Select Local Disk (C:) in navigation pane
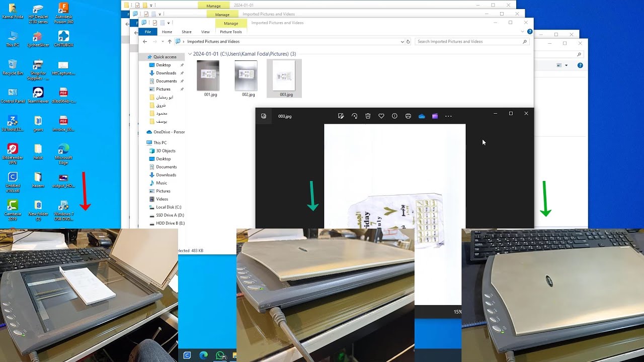Image resolution: width=644 pixels, height=362 pixels. pos(169,207)
